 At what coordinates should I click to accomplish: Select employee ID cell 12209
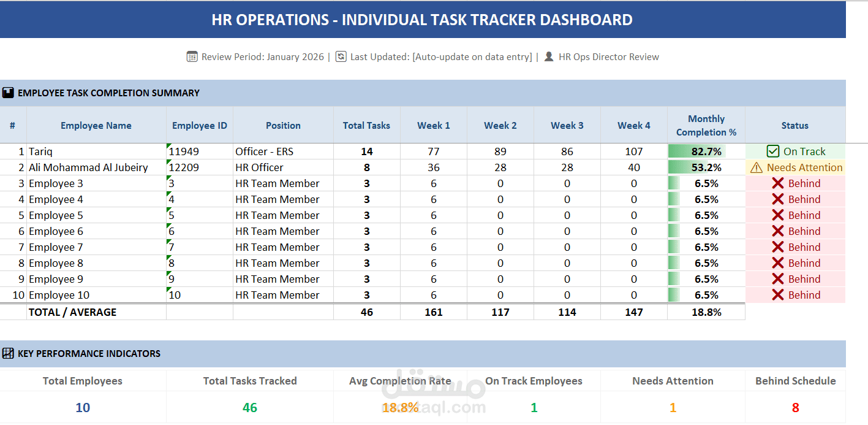(200, 167)
